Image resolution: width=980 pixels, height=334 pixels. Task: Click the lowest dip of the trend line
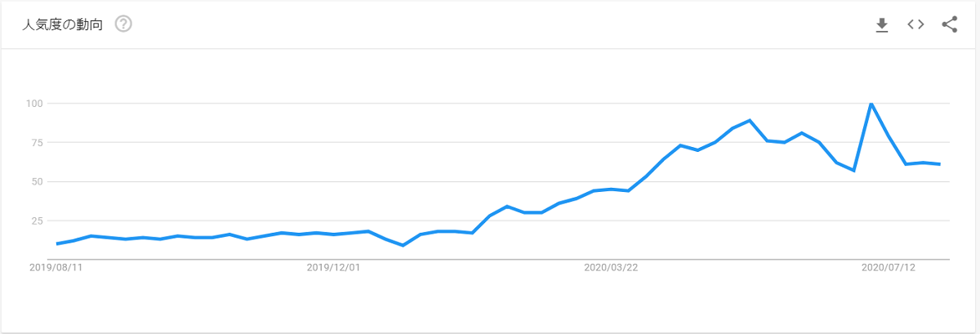click(x=403, y=245)
